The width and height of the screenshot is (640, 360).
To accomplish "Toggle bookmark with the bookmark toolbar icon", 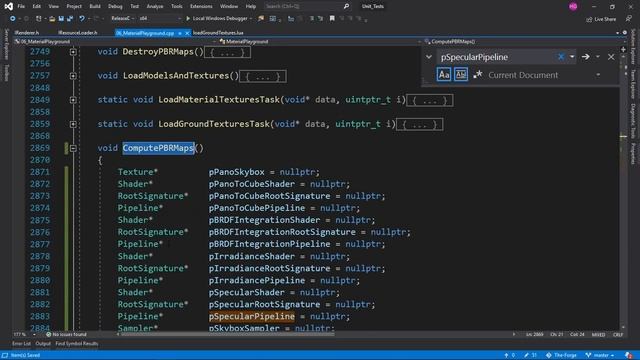I will coord(332,18).
